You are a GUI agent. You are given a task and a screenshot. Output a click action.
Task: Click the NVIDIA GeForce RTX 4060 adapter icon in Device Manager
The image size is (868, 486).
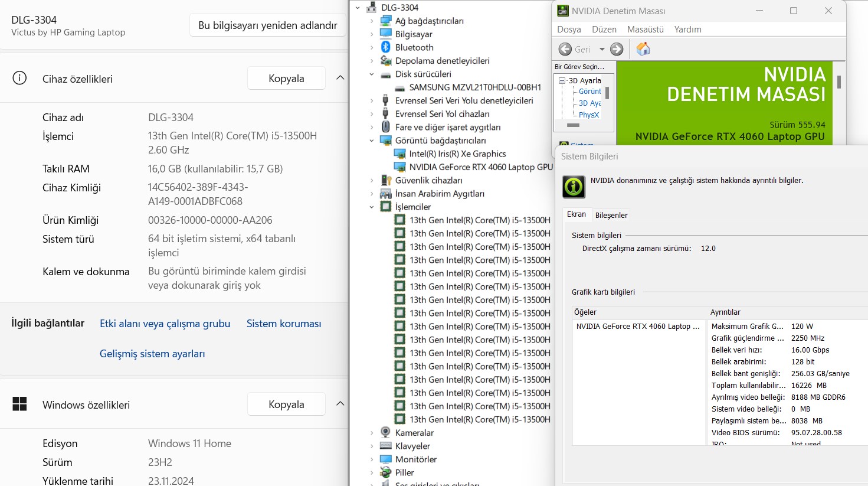399,167
